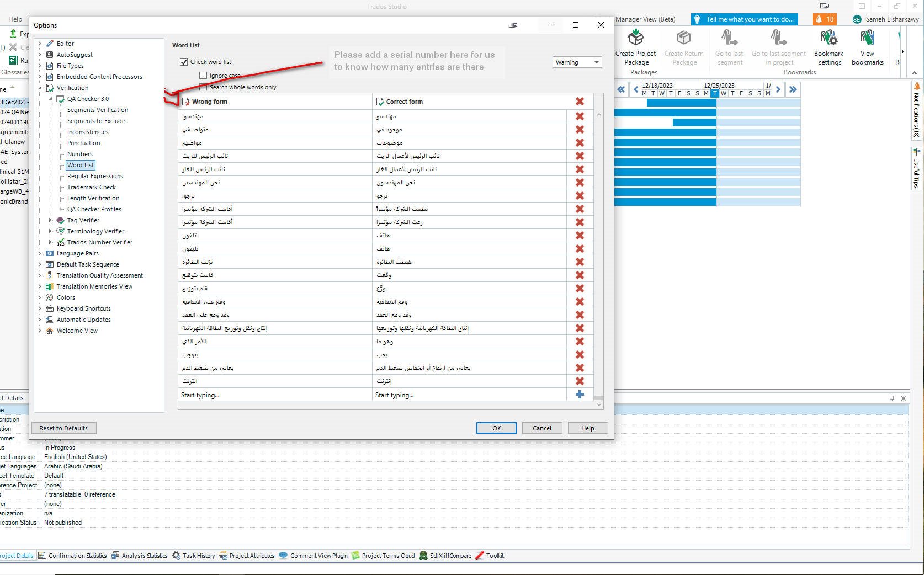Select Keyboard Shortcuts tree item
The image size is (924, 575).
[83, 308]
